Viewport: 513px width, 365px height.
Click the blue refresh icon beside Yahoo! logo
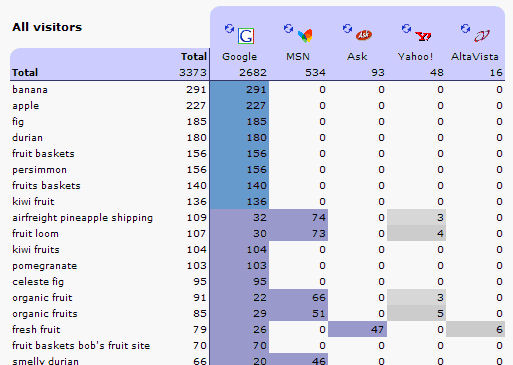tap(406, 29)
